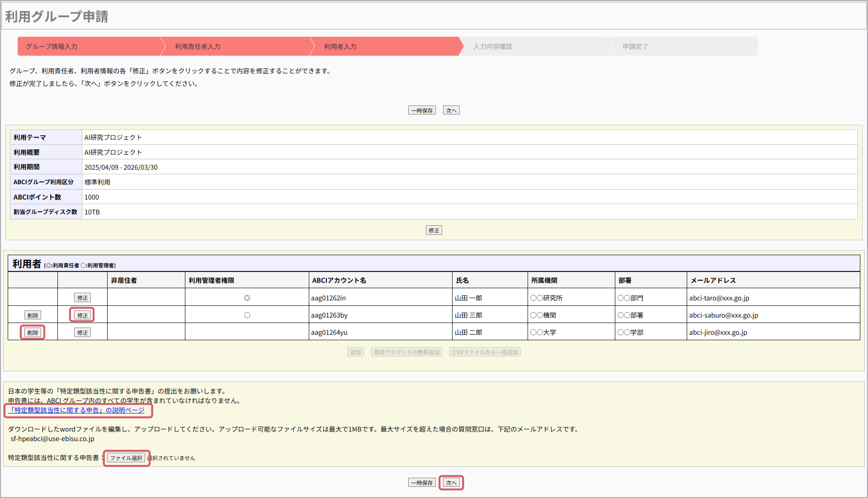Click name 山田 一郎
Screen dimensions: 868x498
(468, 298)
